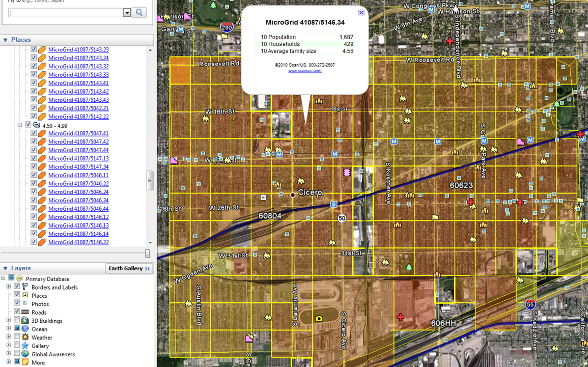Image resolution: width=588 pixels, height=367 pixels.
Task: Click the Route 50 shield marker
Action: click(x=342, y=218)
